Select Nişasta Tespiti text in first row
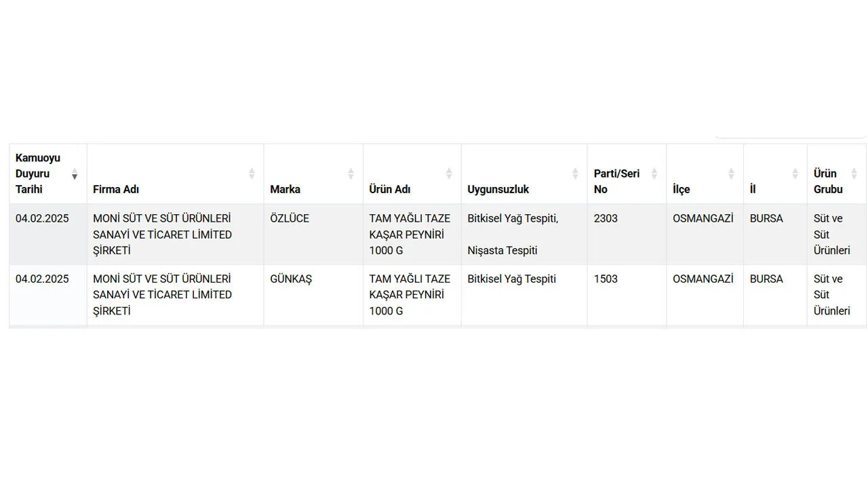Viewport: 868px width, 488px height. 502,251
